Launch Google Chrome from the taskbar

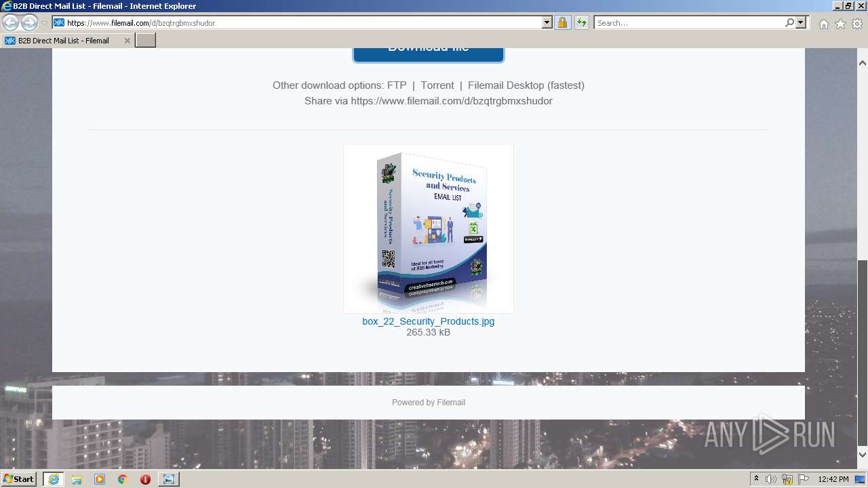pyautogui.click(x=123, y=479)
